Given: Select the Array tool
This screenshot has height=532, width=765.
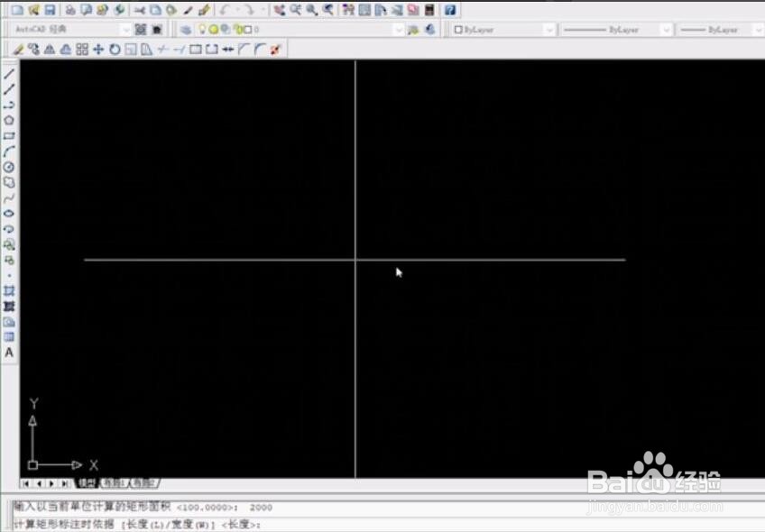Looking at the screenshot, I should pyautogui.click(x=82, y=50).
